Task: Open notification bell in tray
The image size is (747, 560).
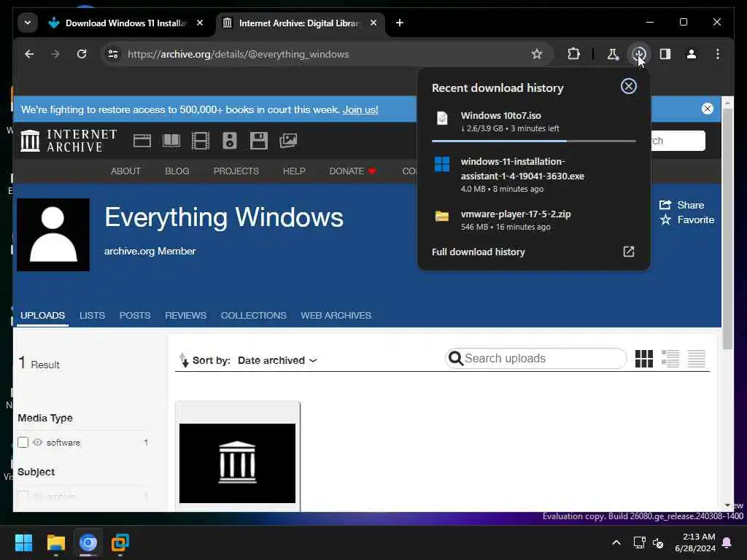Action: [x=727, y=542]
